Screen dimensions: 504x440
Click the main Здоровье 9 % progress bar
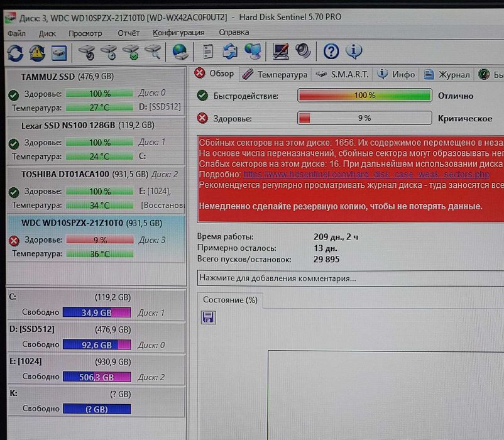coord(364,118)
